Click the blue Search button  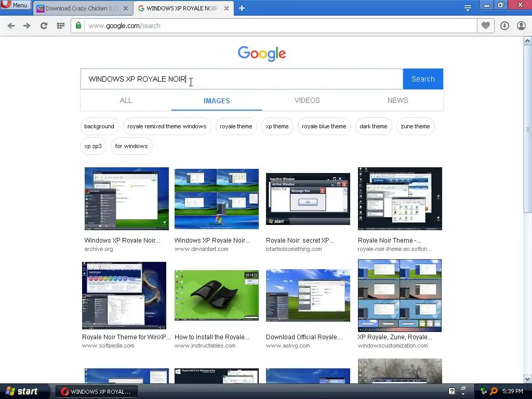point(423,79)
